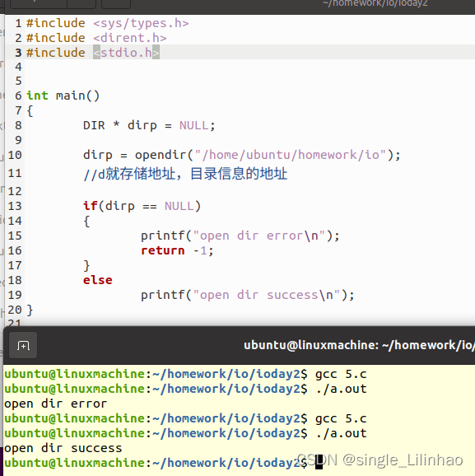Click code line 2 include dirent.h
This screenshot has height=476, width=475.
[96, 38]
